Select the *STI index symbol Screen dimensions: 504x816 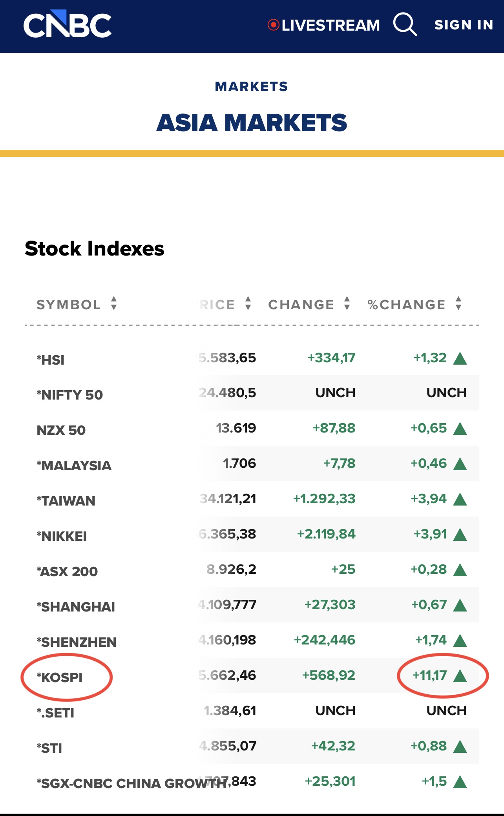(49, 748)
